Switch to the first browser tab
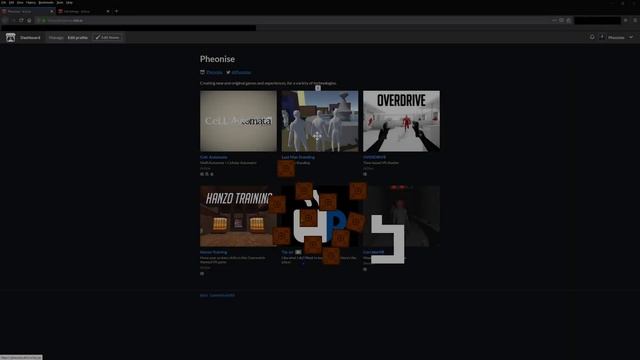The image size is (640, 360). [28, 11]
